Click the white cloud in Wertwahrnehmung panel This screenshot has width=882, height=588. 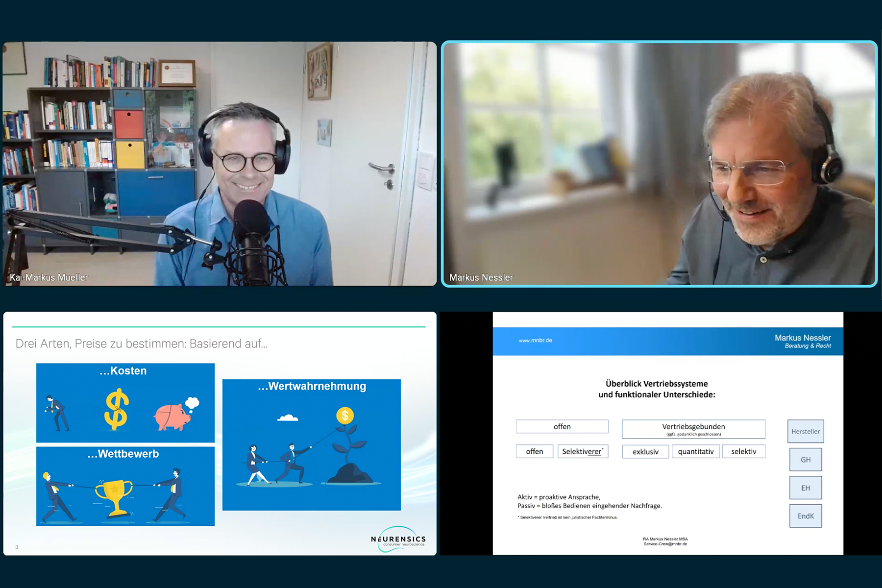(x=288, y=418)
